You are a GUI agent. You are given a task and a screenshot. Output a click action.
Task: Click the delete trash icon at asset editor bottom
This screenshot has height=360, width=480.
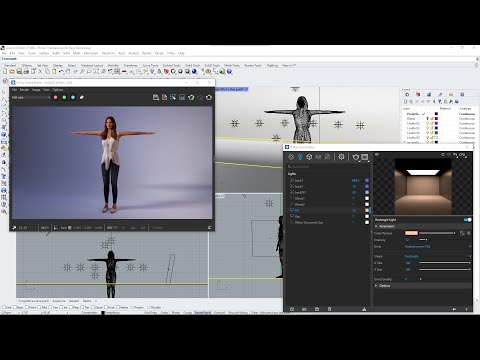[x=329, y=309]
